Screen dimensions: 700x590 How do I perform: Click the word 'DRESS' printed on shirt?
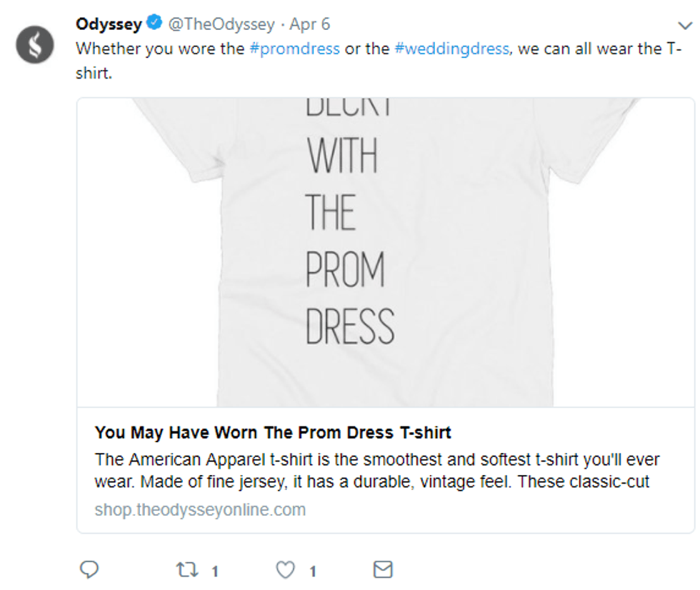pyautogui.click(x=349, y=327)
